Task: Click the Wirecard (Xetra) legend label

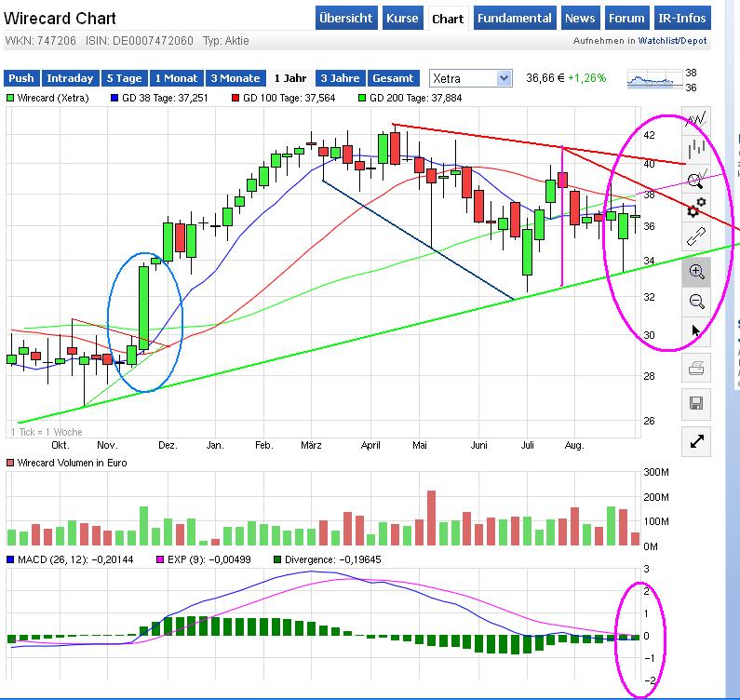Action: point(53,98)
